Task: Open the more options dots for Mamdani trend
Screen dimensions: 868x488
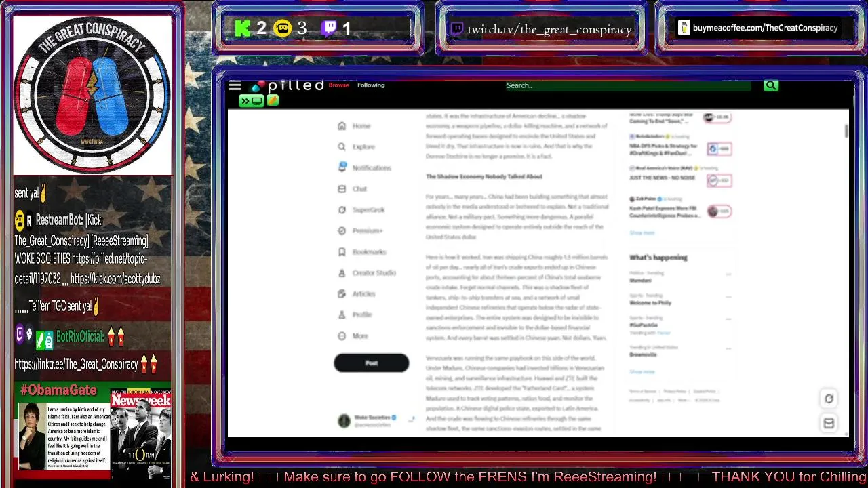Action: [x=728, y=274]
